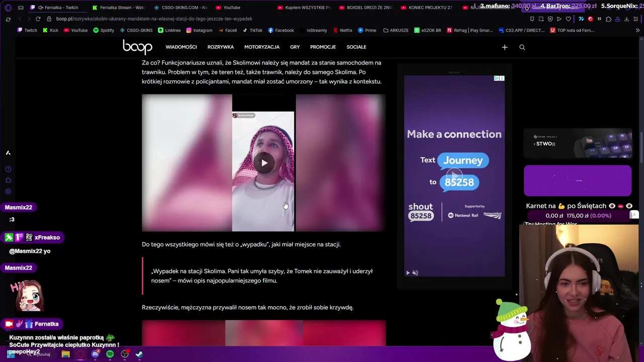644x362 pixels.
Task: Open GRY section
Action: [x=295, y=47]
